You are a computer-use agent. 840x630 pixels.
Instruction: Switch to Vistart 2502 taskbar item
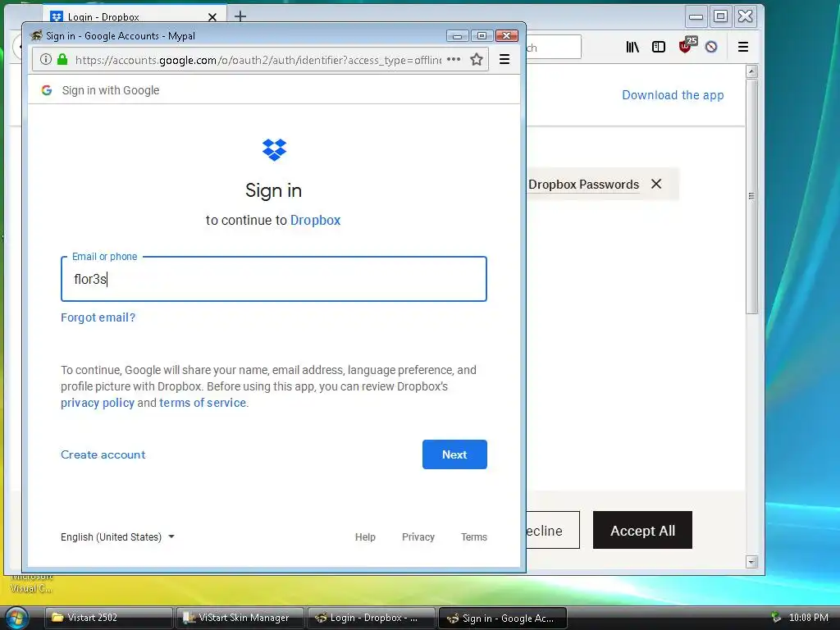click(x=108, y=618)
